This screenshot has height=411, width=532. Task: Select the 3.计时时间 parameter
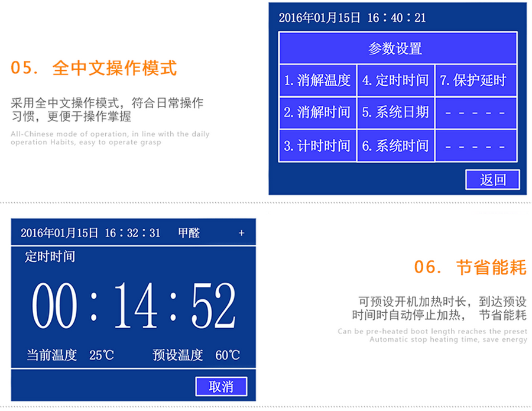318,146
